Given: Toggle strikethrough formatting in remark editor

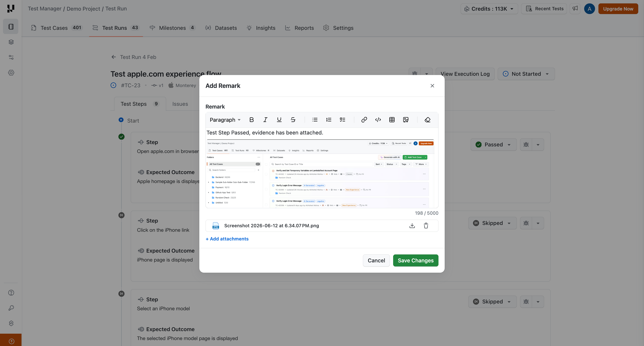Looking at the screenshot, I should [x=293, y=120].
